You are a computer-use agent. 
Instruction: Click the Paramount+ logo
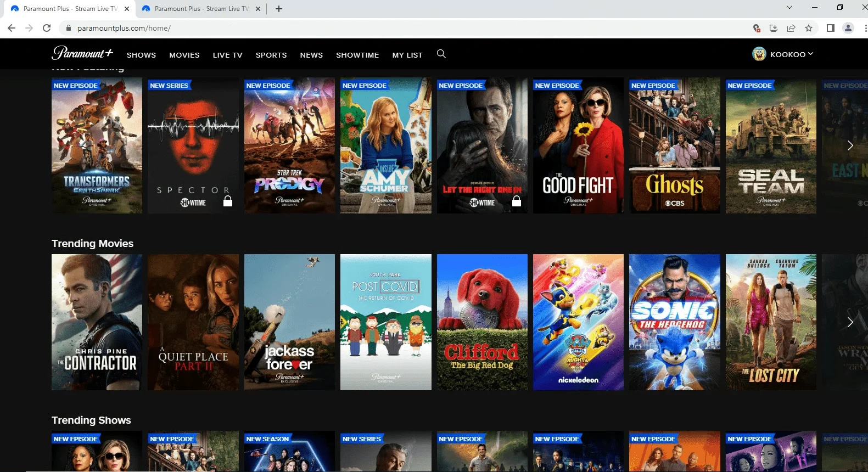pyautogui.click(x=82, y=53)
